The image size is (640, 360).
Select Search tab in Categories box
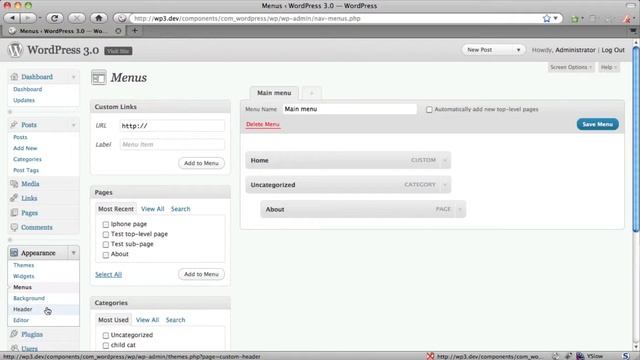coord(175,320)
